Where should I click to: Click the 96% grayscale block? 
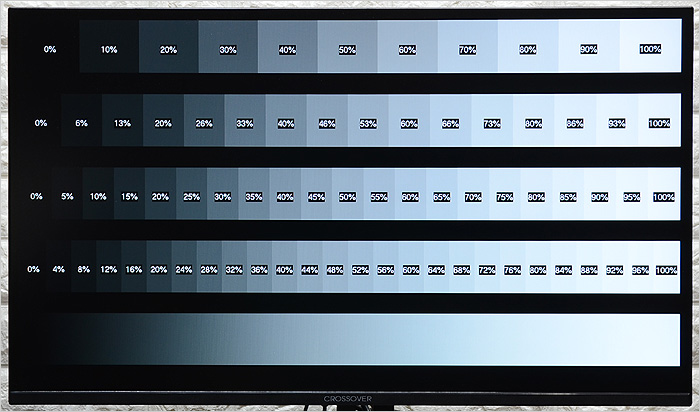coord(640,270)
